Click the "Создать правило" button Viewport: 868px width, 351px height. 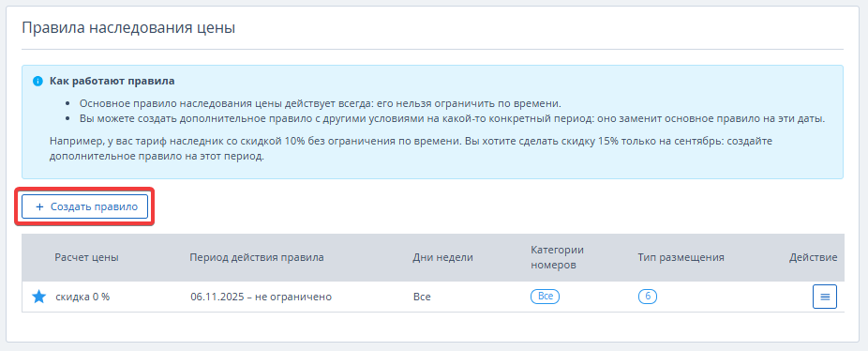(84, 206)
